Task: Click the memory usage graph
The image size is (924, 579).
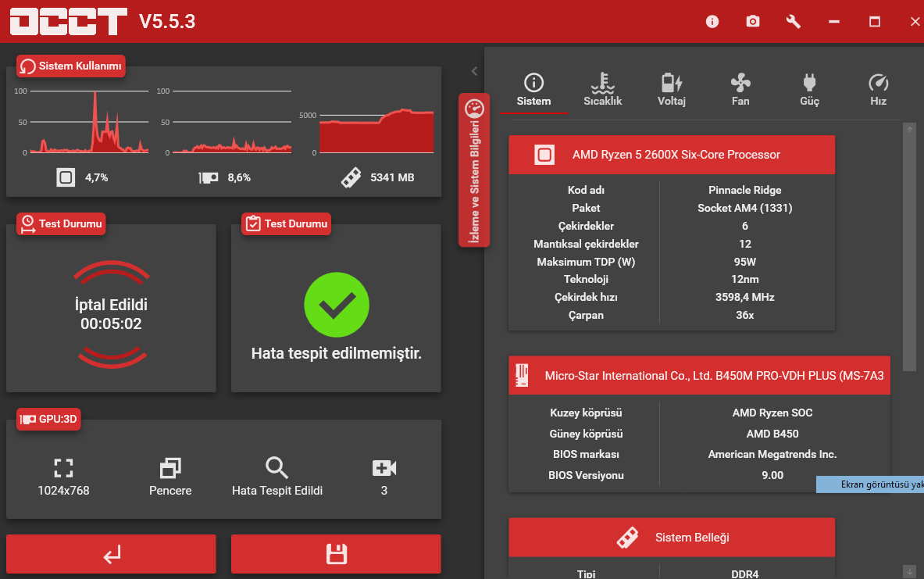Action: pyautogui.click(x=376, y=131)
